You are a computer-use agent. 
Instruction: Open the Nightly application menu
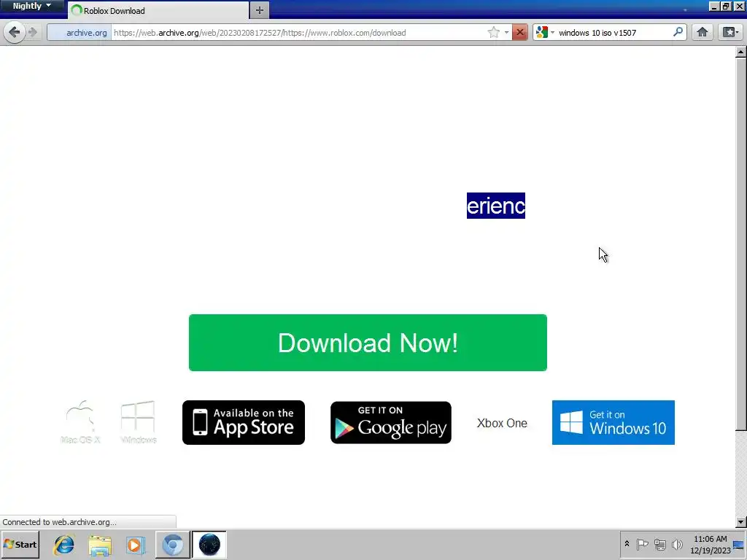tap(31, 6)
